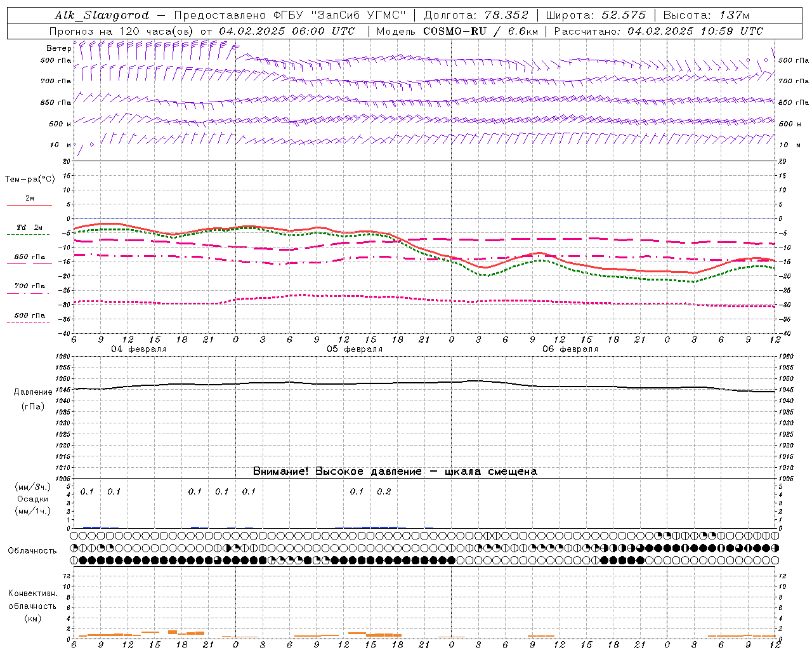812x650 pixels.
Task: Click the 0.2 precipitation amount value
Action: (384, 492)
